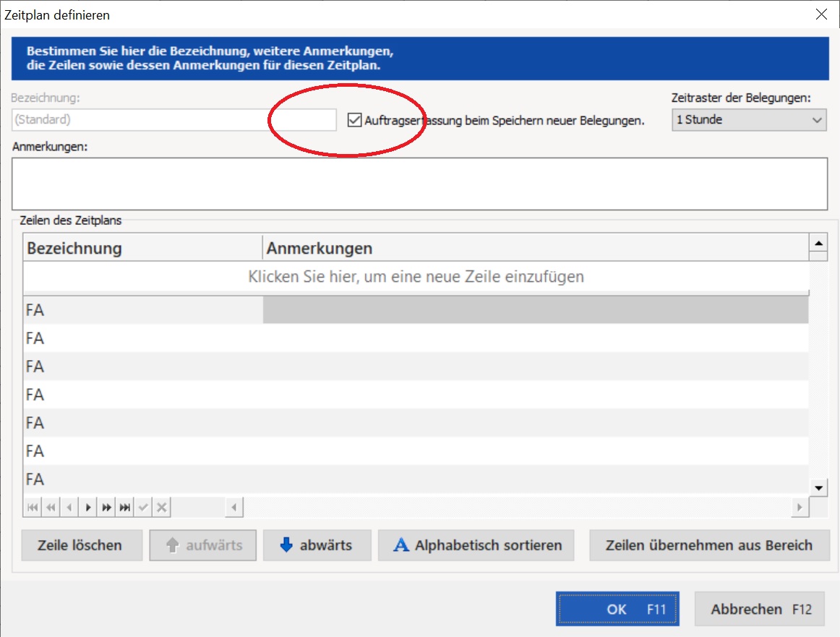Image resolution: width=840 pixels, height=637 pixels.
Task: Go to last record in navigator
Action: pos(125,508)
